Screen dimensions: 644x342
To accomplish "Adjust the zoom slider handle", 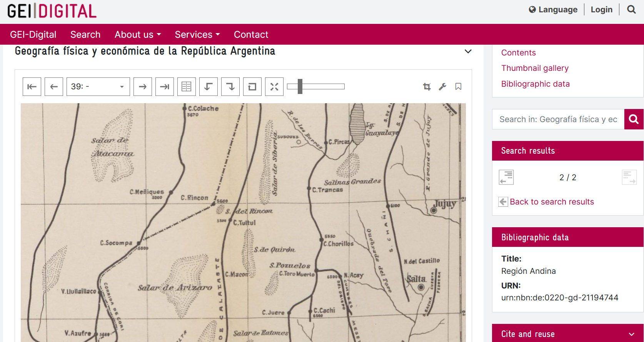I will click(300, 87).
